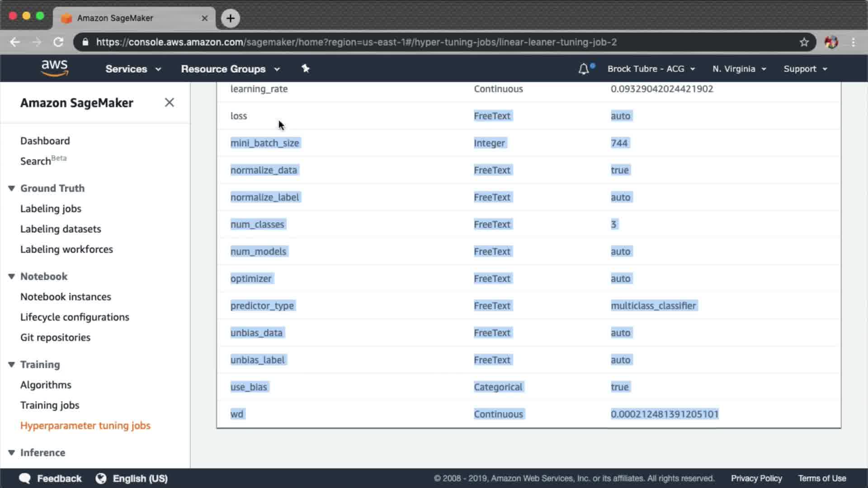Image resolution: width=868 pixels, height=488 pixels.
Task: Open a new browser tab
Action: [230, 18]
